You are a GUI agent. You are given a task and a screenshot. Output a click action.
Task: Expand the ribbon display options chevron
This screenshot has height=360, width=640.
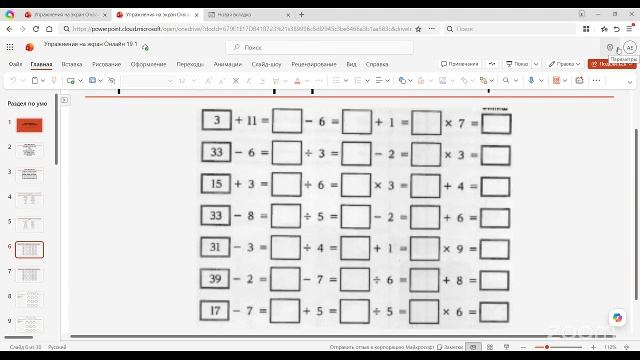[630, 82]
